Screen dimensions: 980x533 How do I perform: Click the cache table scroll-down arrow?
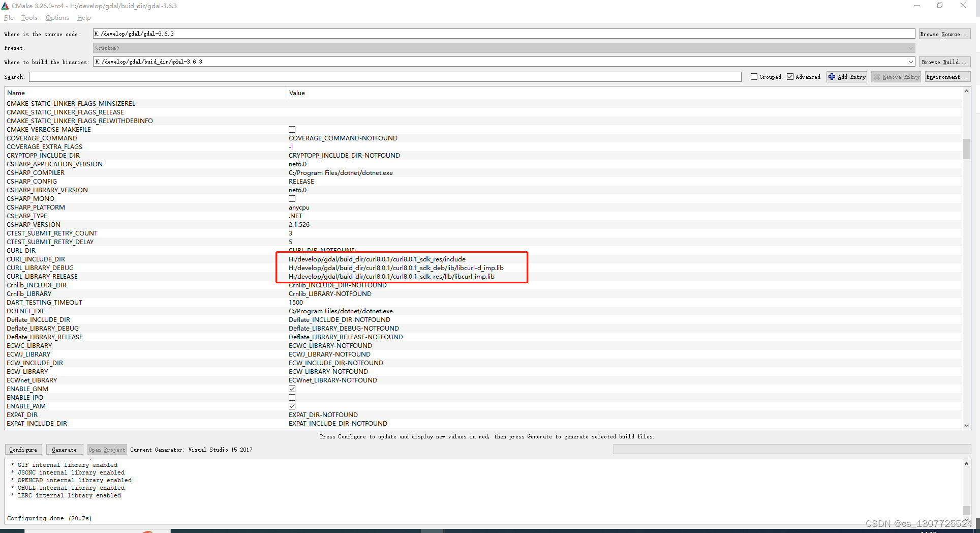[966, 426]
